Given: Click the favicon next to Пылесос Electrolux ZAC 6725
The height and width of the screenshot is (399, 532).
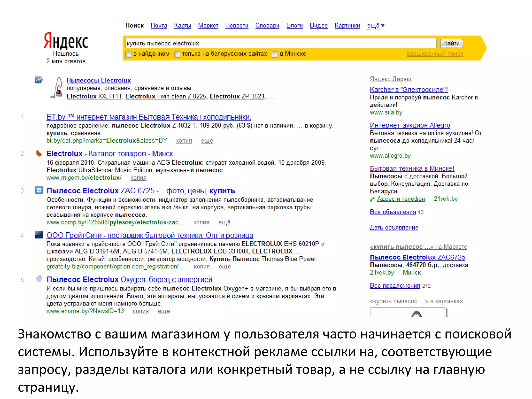Looking at the screenshot, I should pos(39,190).
